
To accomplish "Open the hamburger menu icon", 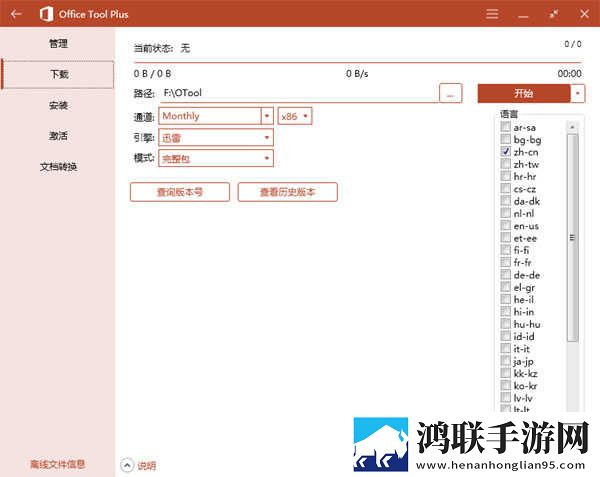I will point(492,14).
